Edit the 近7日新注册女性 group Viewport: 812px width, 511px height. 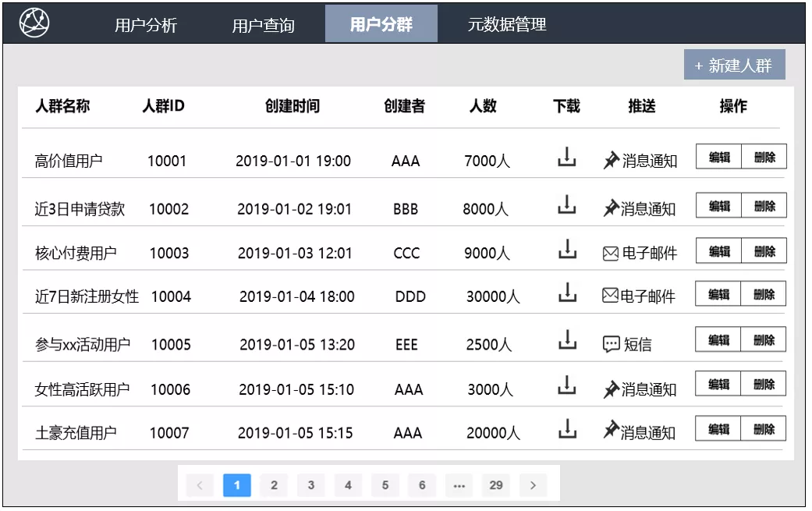(718, 294)
